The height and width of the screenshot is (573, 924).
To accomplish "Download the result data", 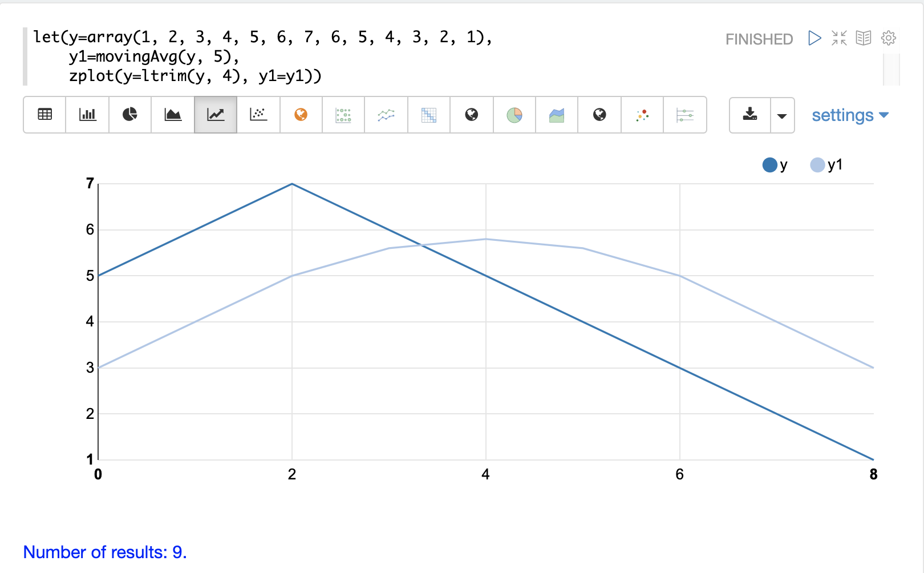I will click(x=750, y=115).
